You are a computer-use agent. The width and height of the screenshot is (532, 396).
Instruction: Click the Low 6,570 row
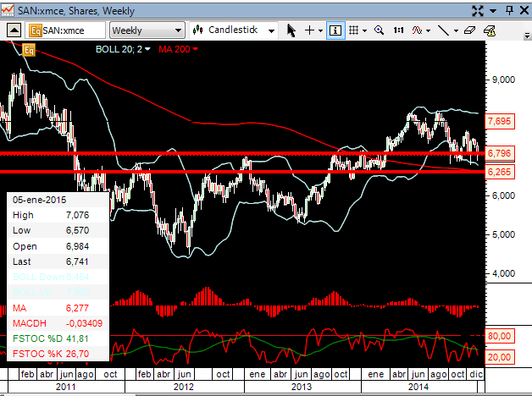coord(58,230)
